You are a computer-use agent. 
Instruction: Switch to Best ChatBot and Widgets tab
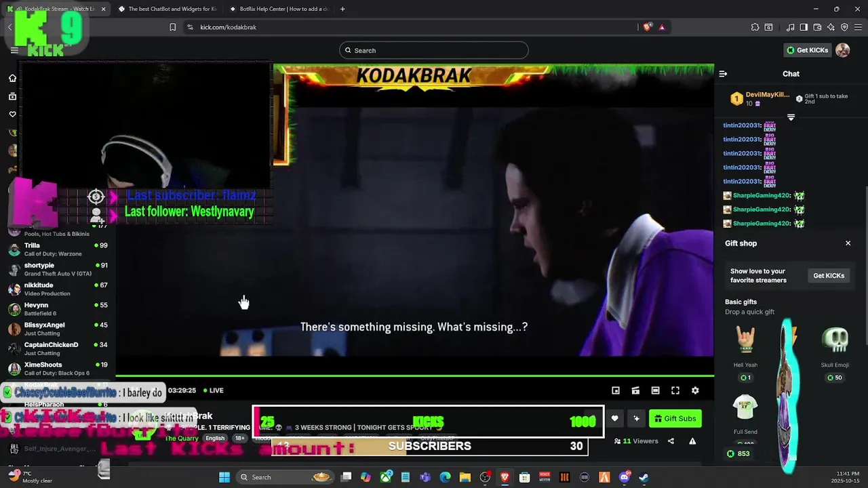click(167, 9)
